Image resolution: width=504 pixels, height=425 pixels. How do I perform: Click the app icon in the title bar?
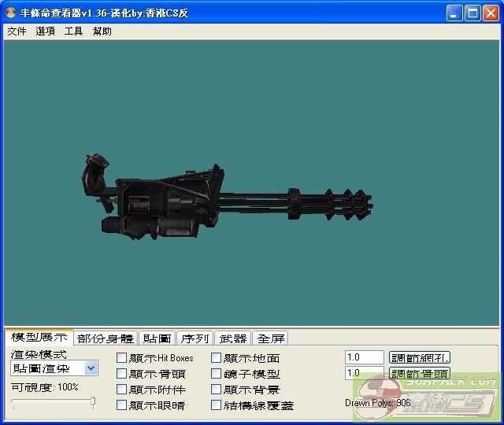point(11,13)
